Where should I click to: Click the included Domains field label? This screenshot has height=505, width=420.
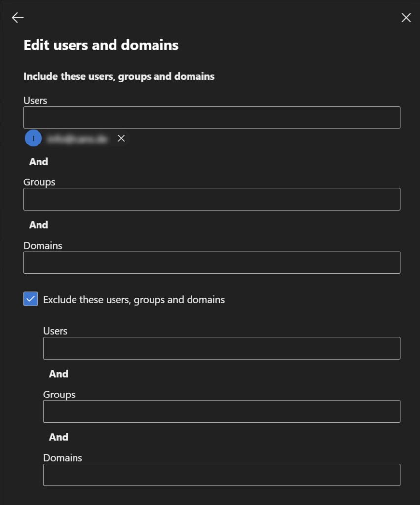pos(42,245)
